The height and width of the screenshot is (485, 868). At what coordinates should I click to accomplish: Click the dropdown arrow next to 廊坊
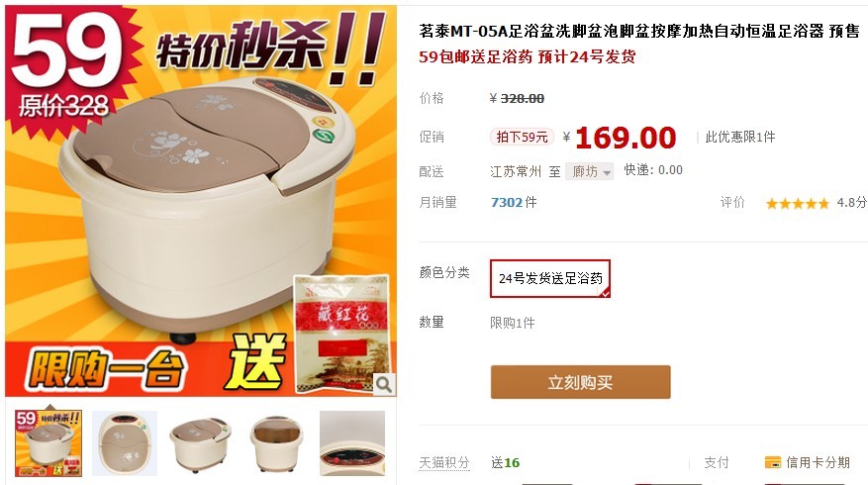[607, 173]
